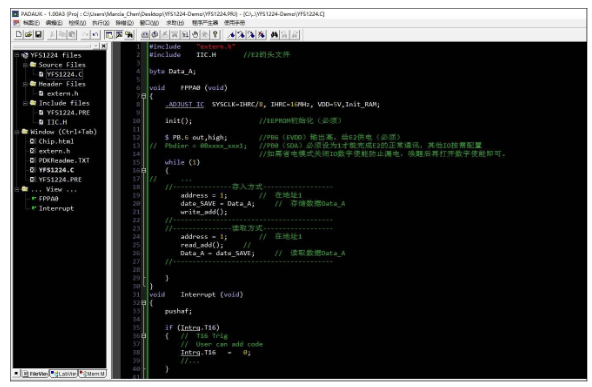Click the 'byte Data_A;' declaration
592x387 pixels.
point(173,71)
